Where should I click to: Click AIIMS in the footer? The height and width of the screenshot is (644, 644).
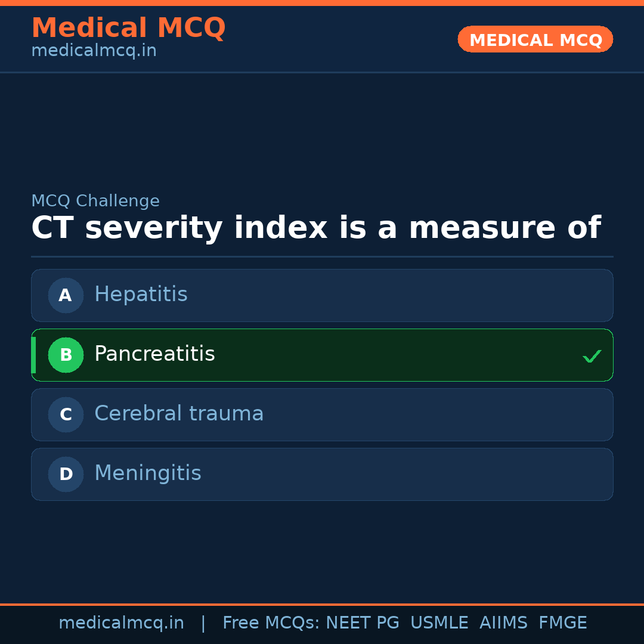(x=503, y=623)
